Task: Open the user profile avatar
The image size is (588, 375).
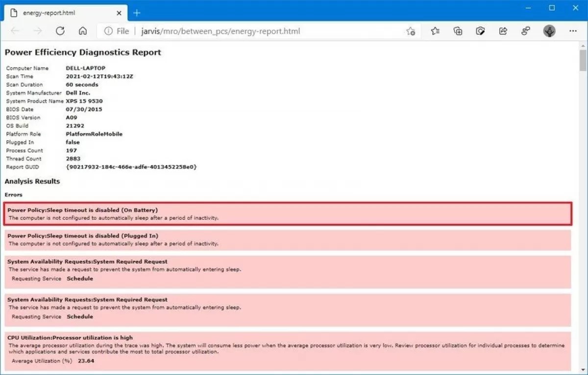Action: [x=549, y=31]
